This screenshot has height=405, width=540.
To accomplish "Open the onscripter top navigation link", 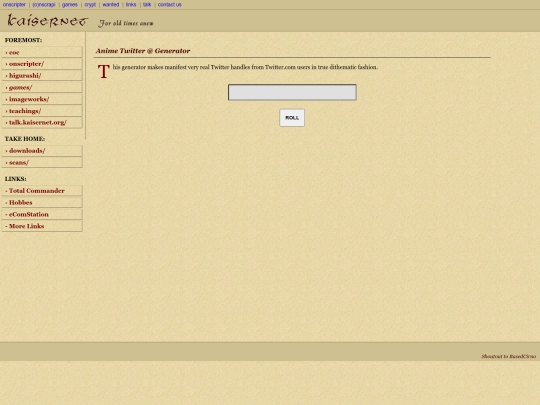I will pos(14,4).
